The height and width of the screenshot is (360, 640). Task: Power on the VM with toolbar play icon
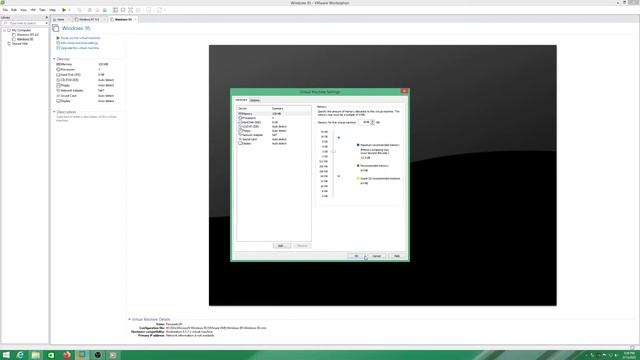click(64, 10)
